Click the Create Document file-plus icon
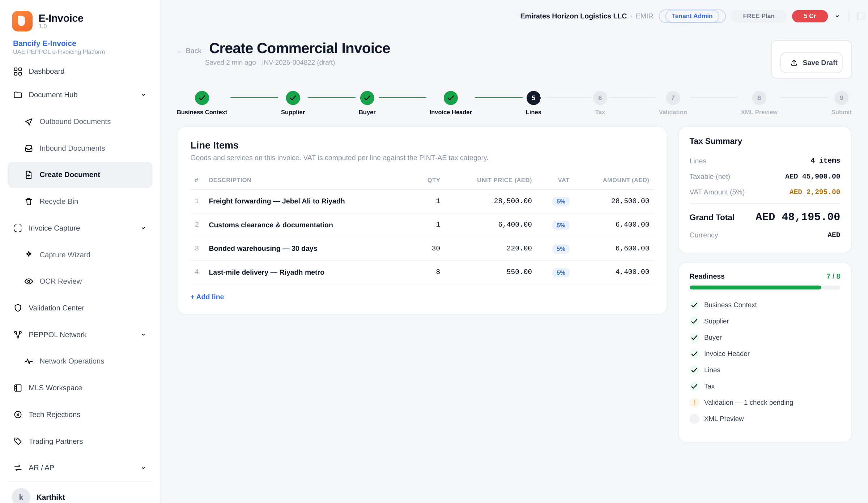 pos(29,175)
